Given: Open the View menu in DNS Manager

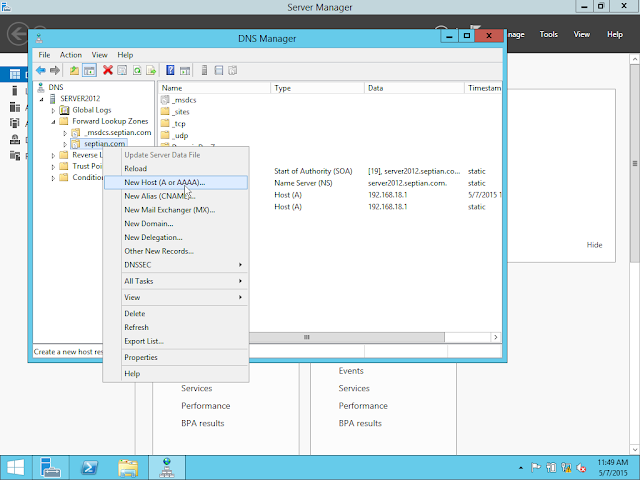Looking at the screenshot, I should 99,55.
